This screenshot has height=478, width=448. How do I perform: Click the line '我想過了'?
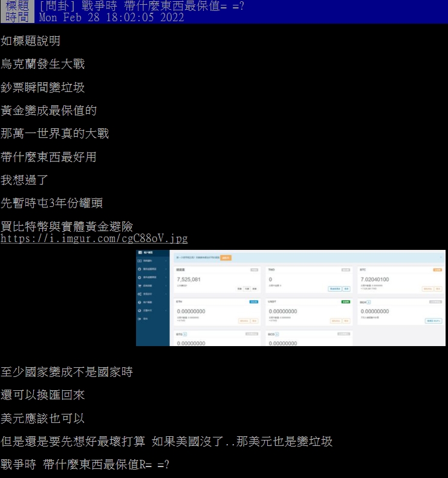point(24,180)
